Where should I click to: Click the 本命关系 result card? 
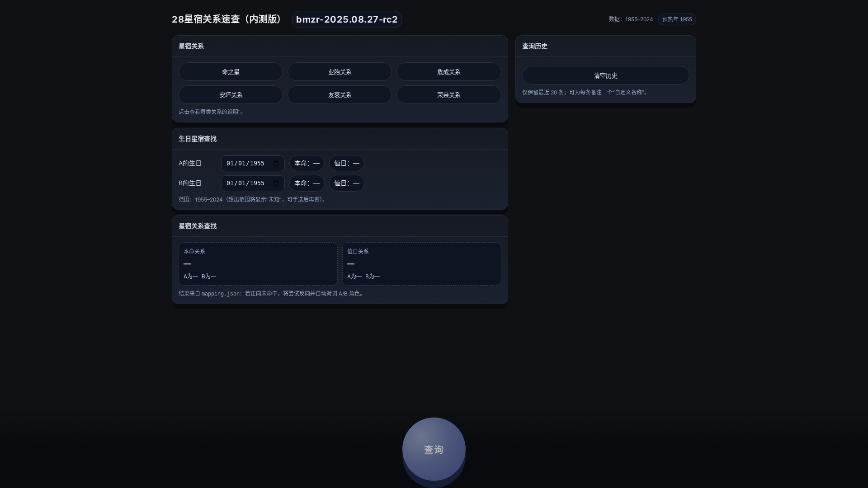258,264
